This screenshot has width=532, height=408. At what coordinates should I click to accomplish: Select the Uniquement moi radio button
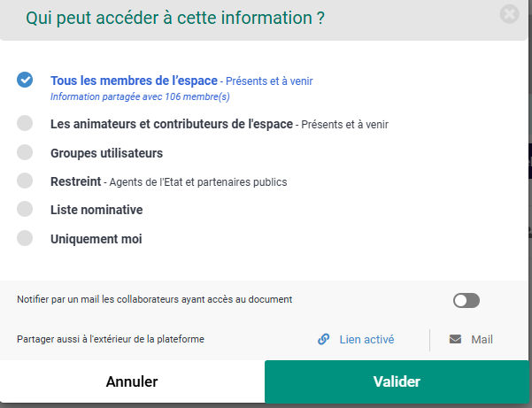(25, 238)
